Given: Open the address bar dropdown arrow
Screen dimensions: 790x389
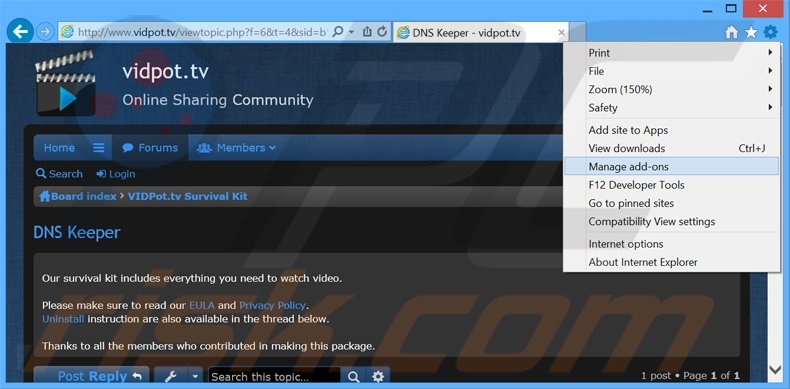Looking at the screenshot, I should click(x=352, y=32).
